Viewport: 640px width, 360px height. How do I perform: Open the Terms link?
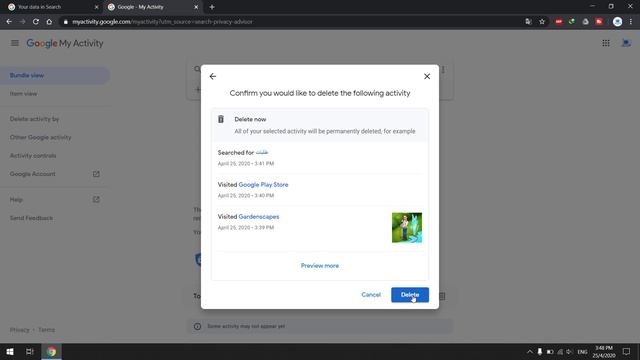47,330
